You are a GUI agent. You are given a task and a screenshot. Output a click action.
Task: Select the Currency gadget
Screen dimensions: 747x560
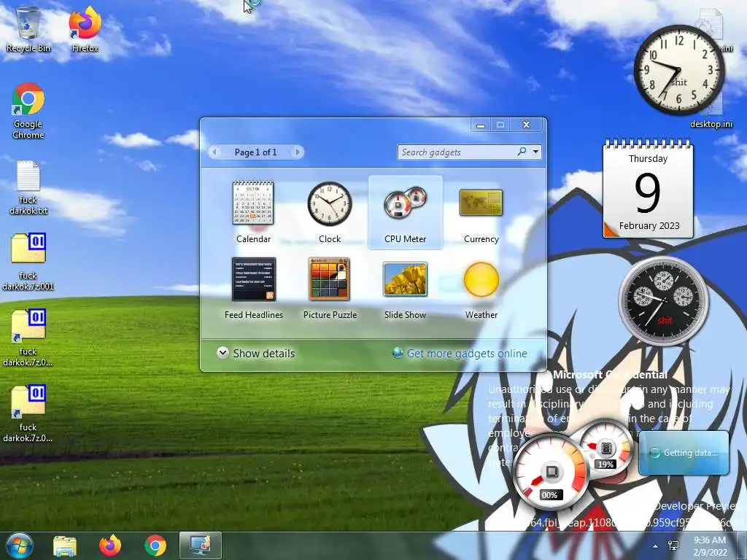481,212
